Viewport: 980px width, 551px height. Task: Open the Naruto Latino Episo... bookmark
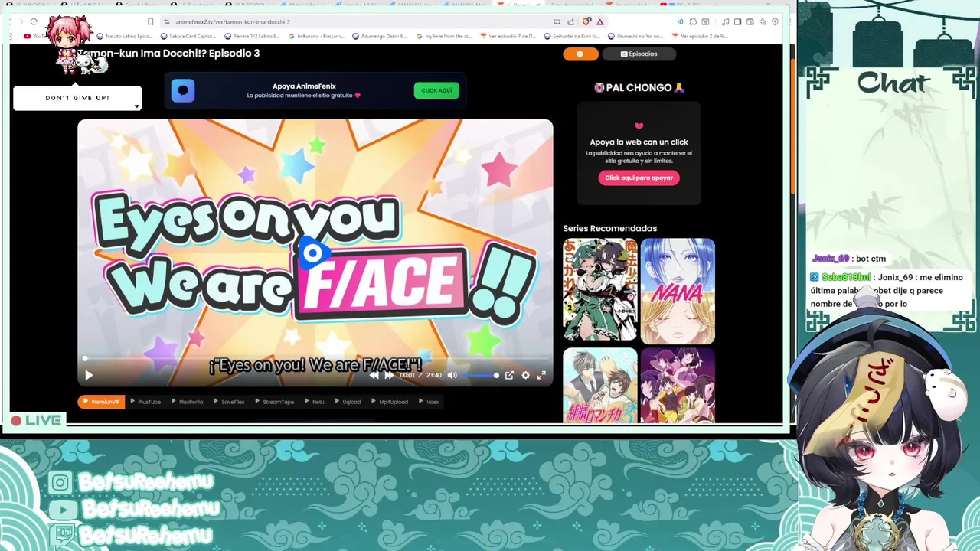[124, 36]
